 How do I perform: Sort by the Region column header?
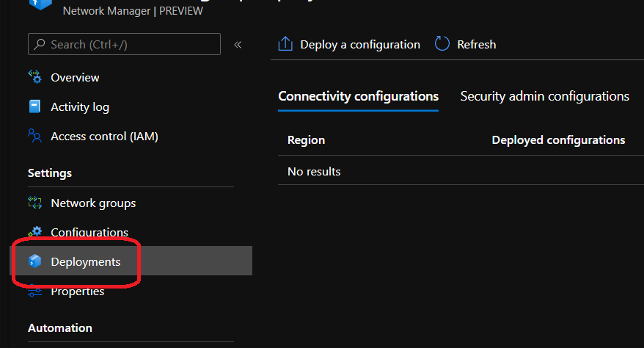306,139
